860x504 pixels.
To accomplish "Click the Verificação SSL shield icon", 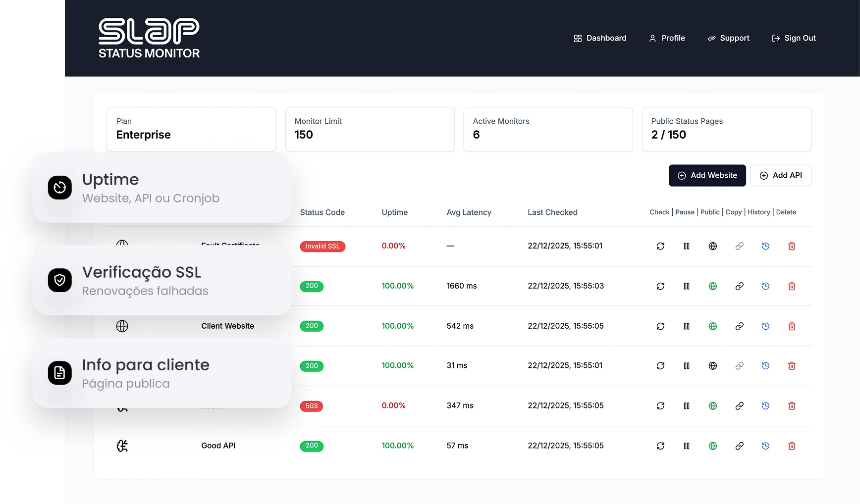I will (60, 280).
